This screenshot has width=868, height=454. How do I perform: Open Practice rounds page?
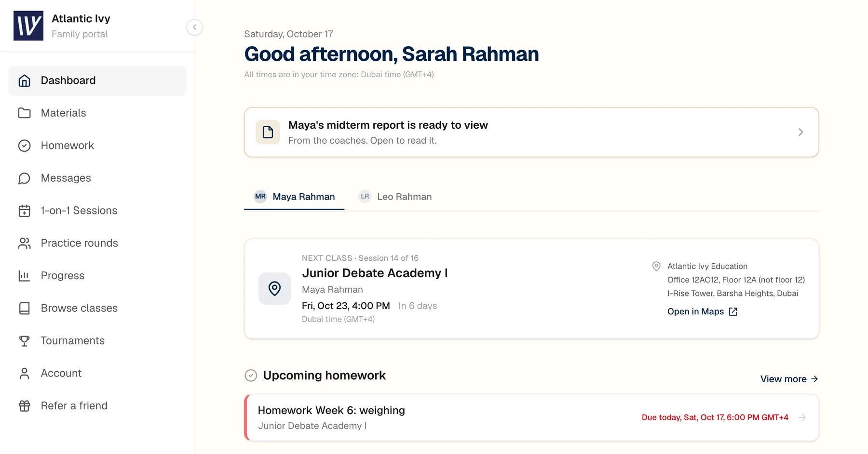click(79, 243)
